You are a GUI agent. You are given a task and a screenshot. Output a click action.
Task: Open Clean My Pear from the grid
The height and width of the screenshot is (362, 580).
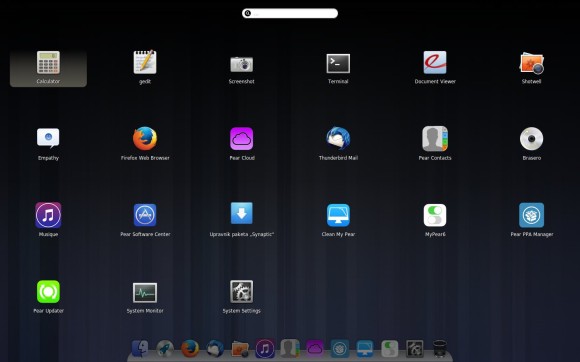pos(338,215)
